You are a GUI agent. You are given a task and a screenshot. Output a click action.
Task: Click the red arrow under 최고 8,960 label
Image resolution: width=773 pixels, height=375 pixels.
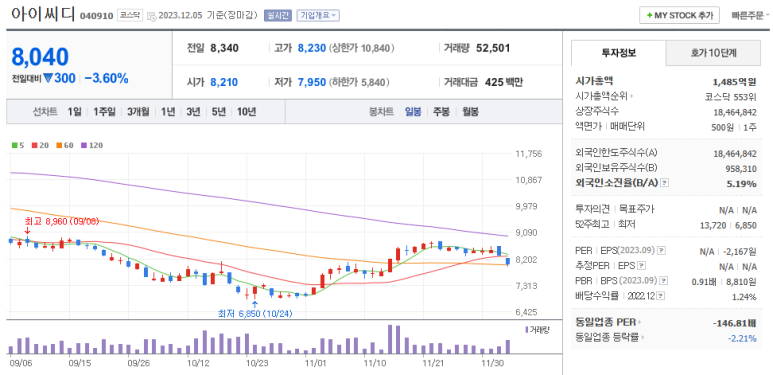(x=28, y=230)
